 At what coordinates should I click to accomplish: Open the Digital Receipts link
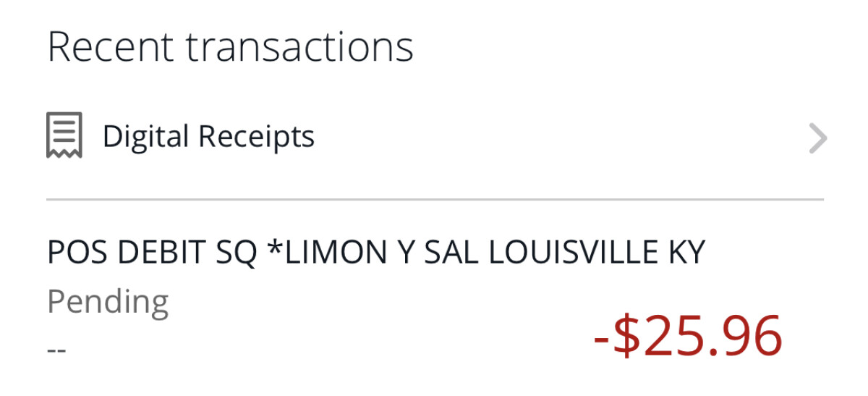coord(208,136)
